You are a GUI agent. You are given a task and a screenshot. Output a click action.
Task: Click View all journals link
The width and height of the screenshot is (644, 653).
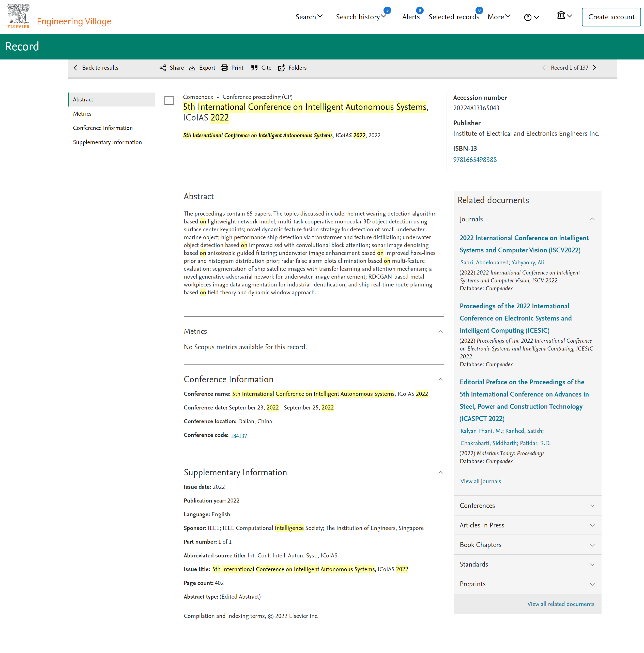click(481, 481)
